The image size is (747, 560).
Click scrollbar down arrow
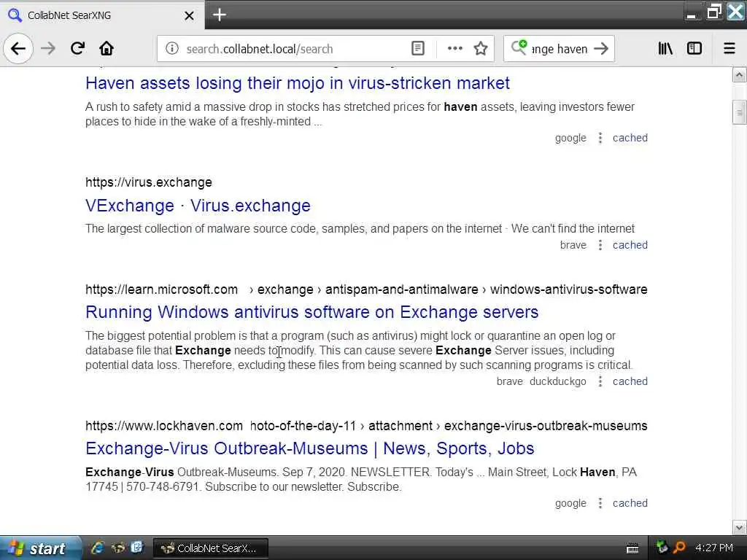pyautogui.click(x=739, y=528)
